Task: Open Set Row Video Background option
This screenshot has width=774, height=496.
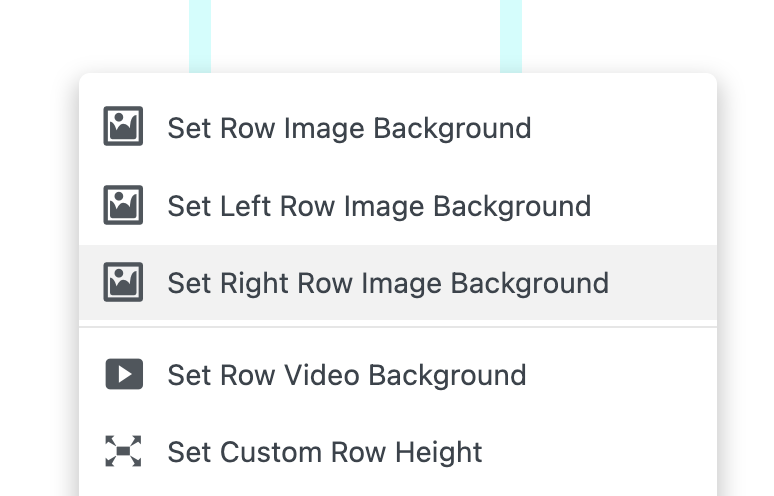Action: [346, 375]
